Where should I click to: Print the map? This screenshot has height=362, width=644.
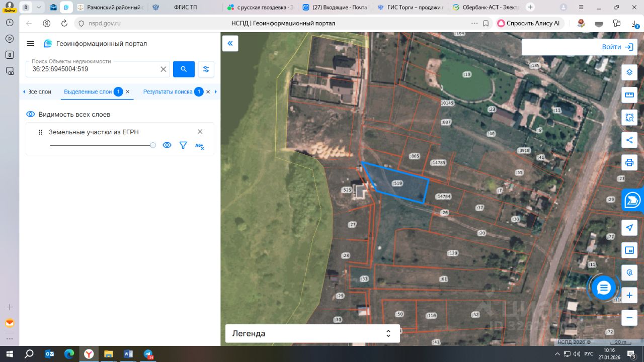(629, 162)
